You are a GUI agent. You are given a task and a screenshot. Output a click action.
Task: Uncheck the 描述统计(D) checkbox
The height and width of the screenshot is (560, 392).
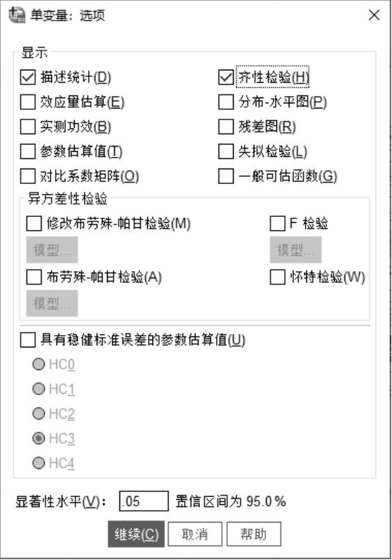click(28, 77)
